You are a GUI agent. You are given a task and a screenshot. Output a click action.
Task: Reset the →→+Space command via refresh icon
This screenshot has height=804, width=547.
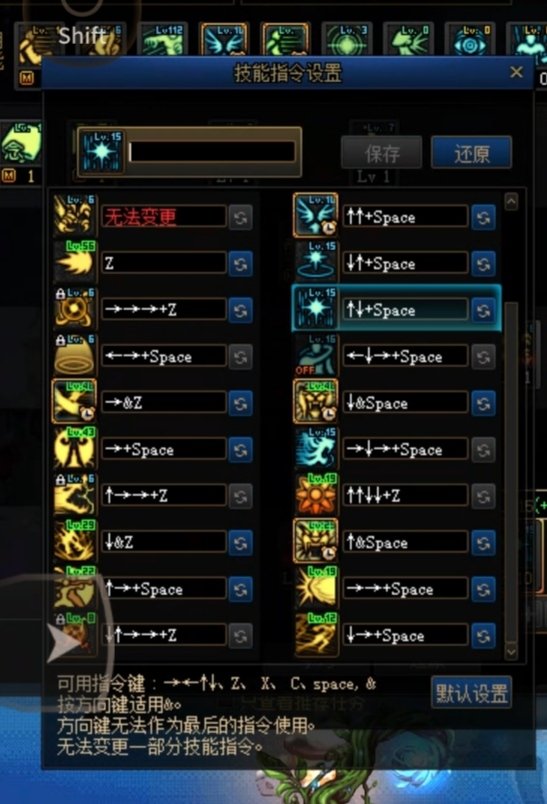pos(483,589)
